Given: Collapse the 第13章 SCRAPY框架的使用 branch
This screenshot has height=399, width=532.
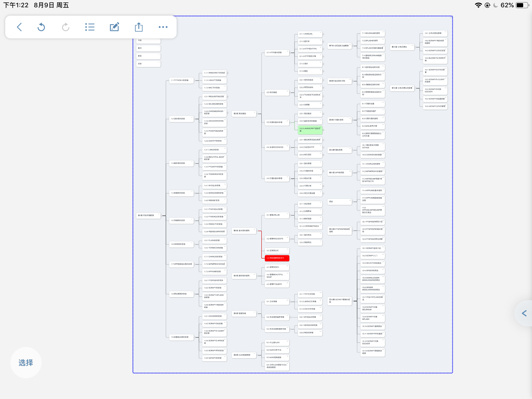Looking at the screenshot, I should pyautogui.click(x=353, y=301).
